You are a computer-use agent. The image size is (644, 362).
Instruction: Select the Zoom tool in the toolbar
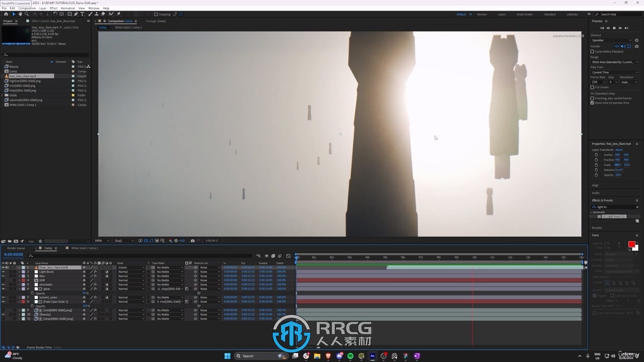tap(26, 14)
